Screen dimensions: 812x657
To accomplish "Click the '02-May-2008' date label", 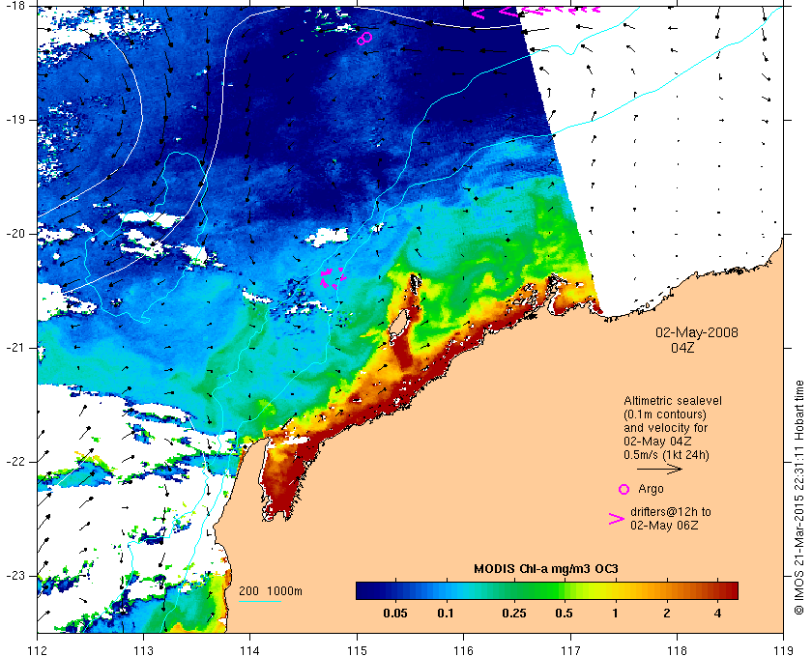I will (697, 332).
